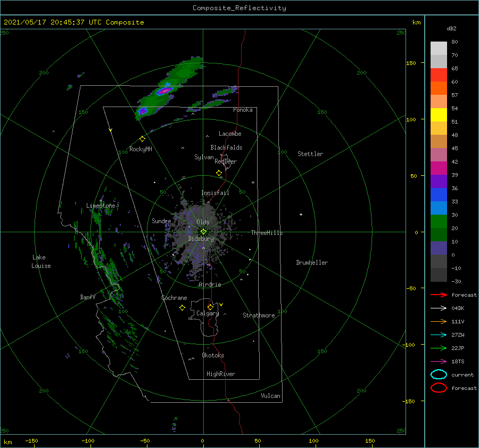The image size is (479, 448).
Task: Click the magenta storm core in the northern echo
Action: tap(164, 91)
